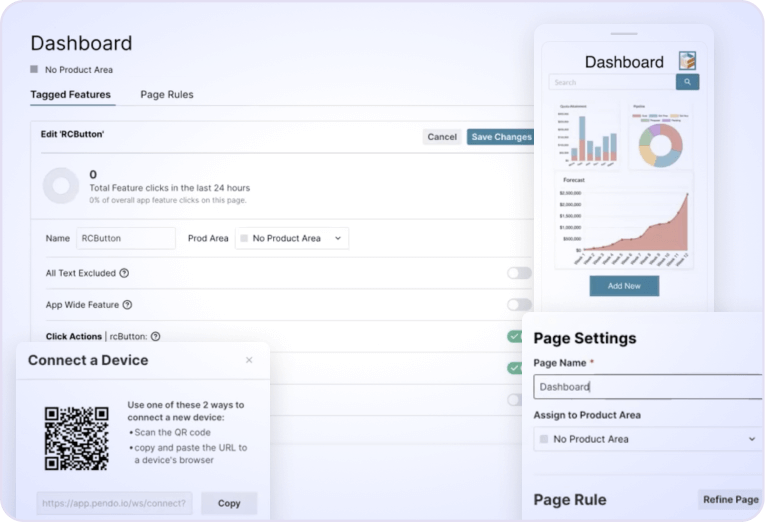Click the Page Name input field
Viewport: 765px width, 522px height.
coord(648,387)
